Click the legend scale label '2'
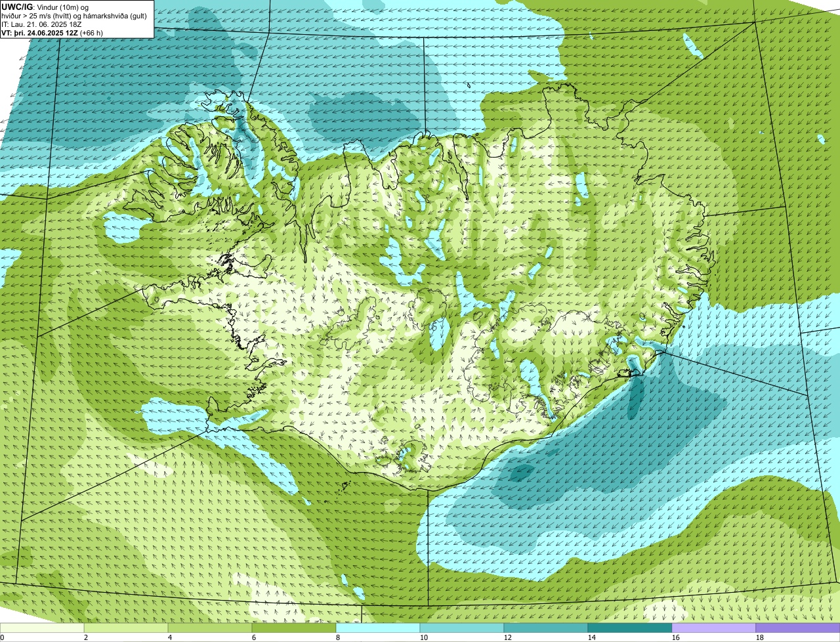 point(87,637)
